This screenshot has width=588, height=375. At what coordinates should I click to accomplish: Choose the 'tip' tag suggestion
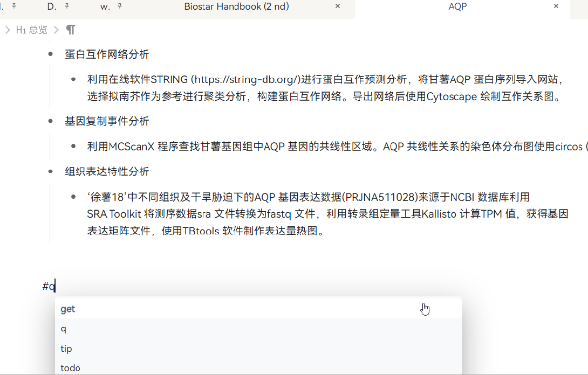pos(258,349)
